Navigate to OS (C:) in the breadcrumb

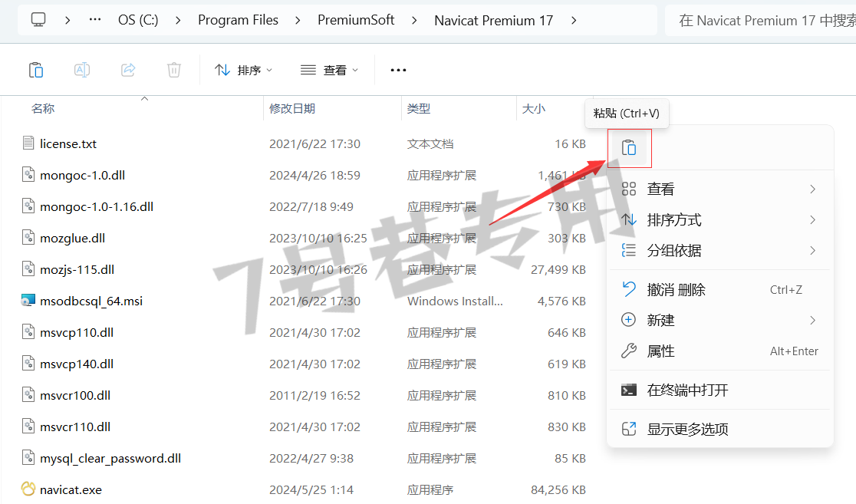point(138,20)
